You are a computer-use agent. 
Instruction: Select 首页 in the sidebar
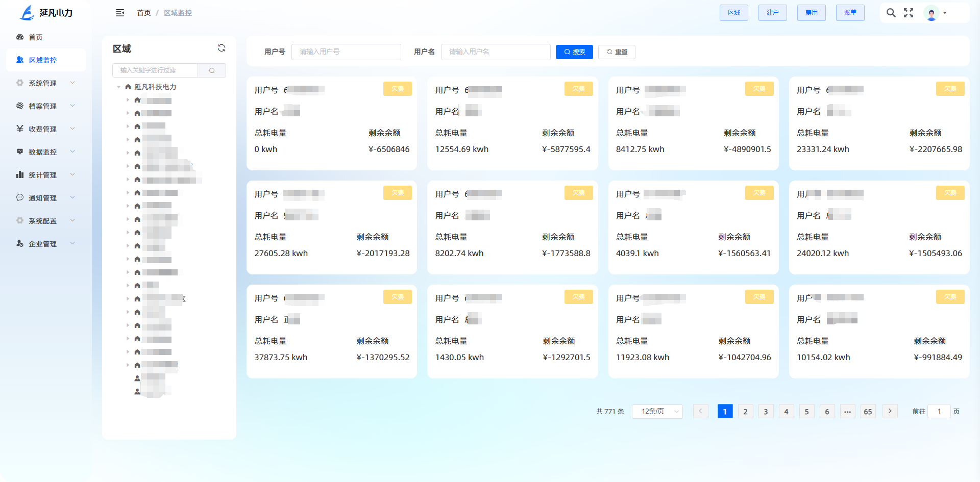coord(36,37)
